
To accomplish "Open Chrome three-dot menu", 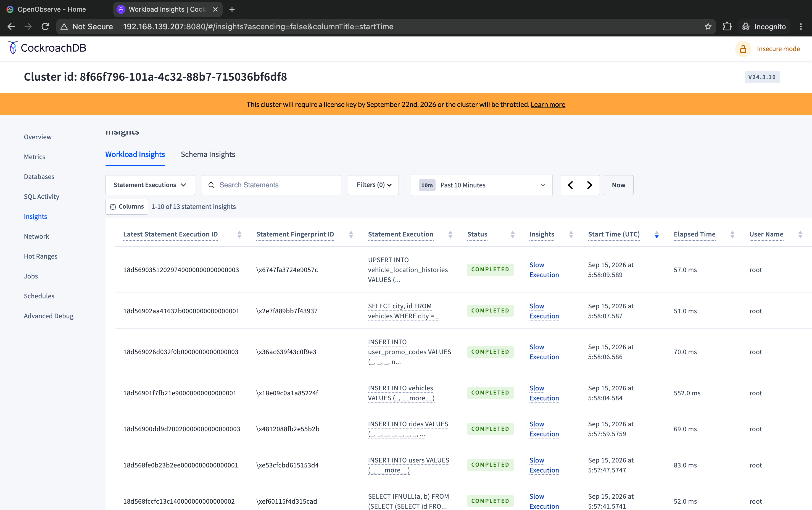I will (801, 27).
